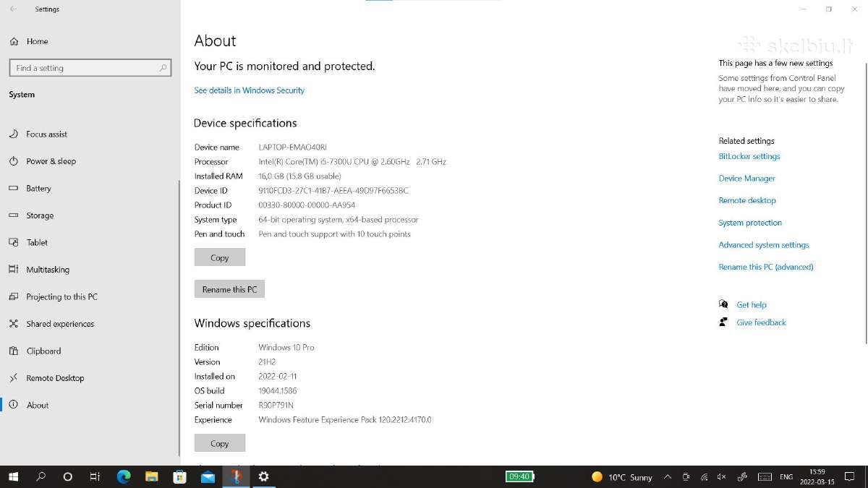Open Power & sleep settings
Image resolution: width=868 pixels, height=488 pixels.
point(51,161)
